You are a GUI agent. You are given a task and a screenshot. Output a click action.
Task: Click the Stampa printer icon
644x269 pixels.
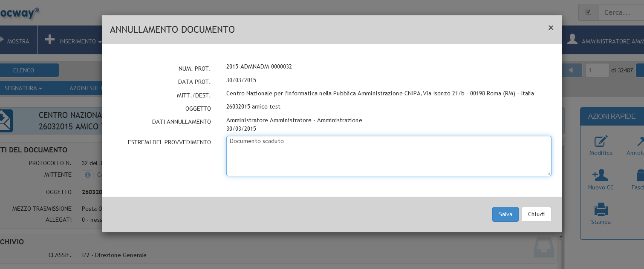pos(601,209)
